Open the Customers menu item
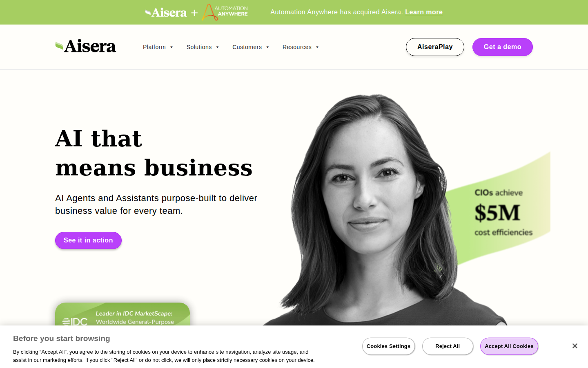The width and height of the screenshot is (588, 368). [247, 47]
